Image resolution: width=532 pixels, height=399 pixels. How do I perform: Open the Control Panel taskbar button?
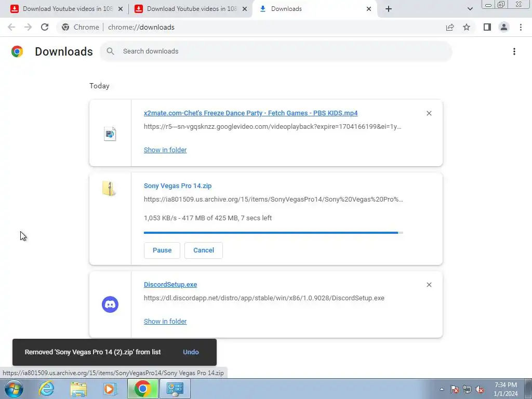tap(175, 389)
